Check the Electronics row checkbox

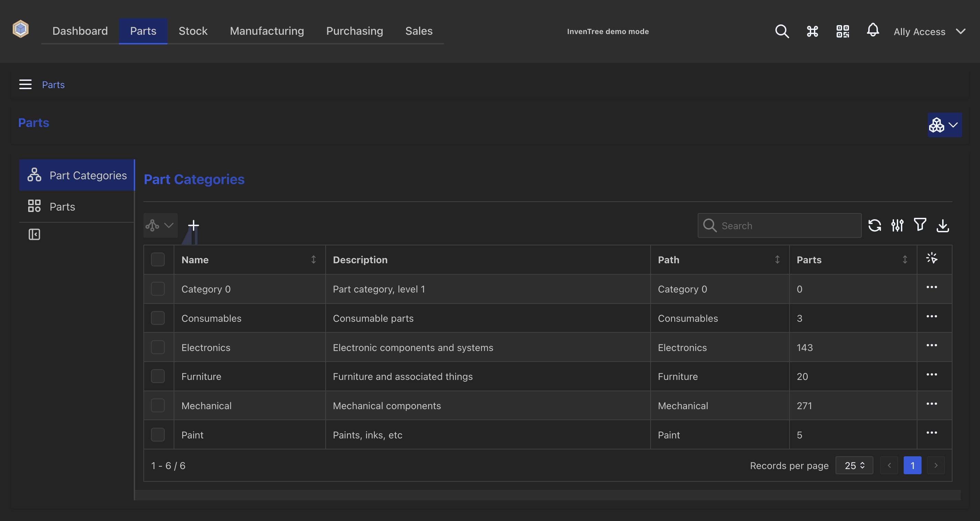click(158, 347)
